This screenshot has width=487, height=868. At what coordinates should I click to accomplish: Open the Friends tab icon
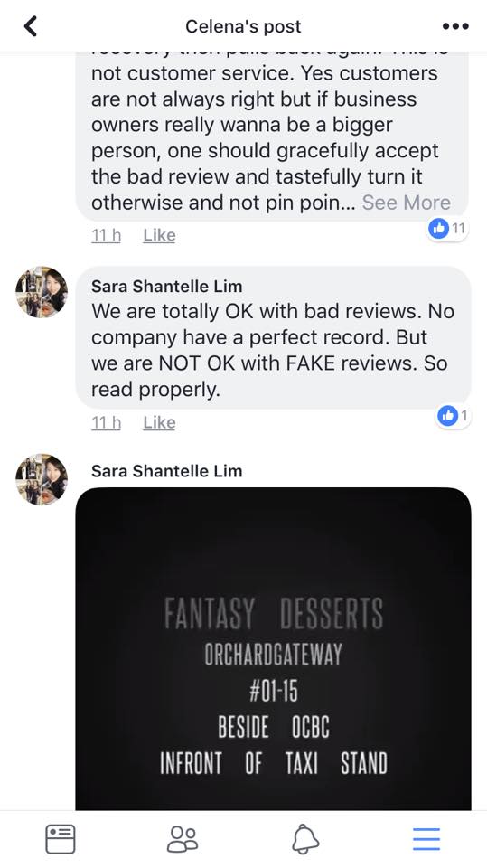pos(183,839)
